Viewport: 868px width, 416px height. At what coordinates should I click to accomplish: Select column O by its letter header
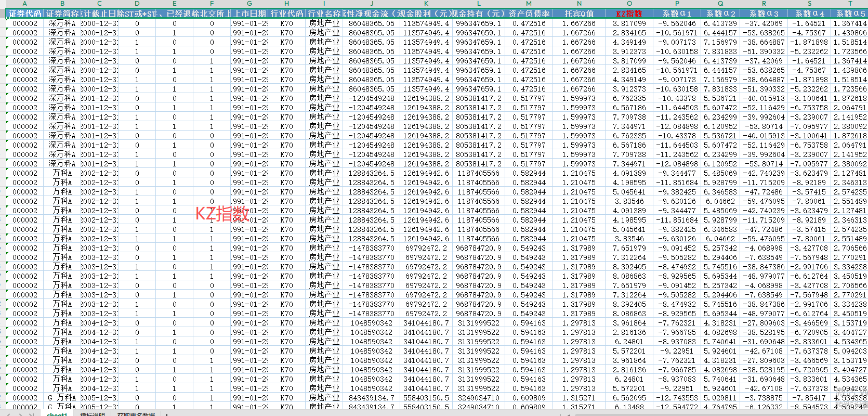click(629, 4)
